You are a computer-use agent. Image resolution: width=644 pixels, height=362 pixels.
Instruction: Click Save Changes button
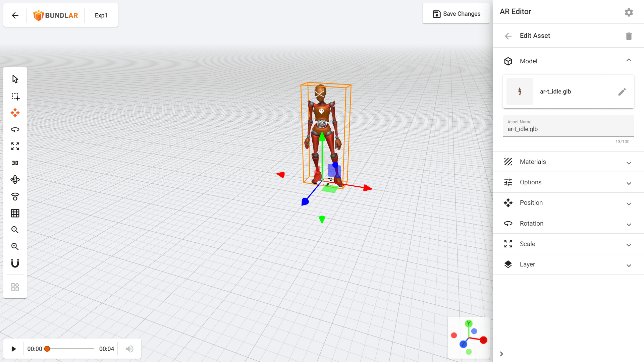pyautogui.click(x=456, y=14)
